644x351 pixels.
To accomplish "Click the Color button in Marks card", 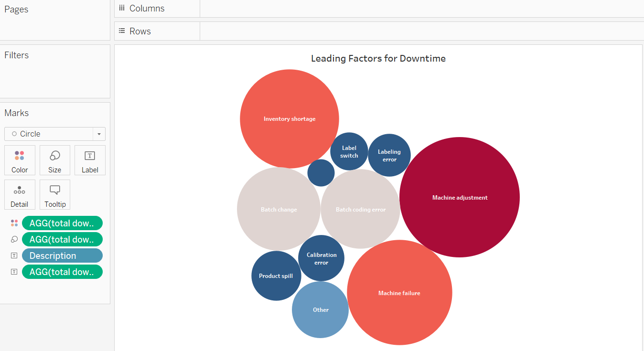I will pos(20,160).
